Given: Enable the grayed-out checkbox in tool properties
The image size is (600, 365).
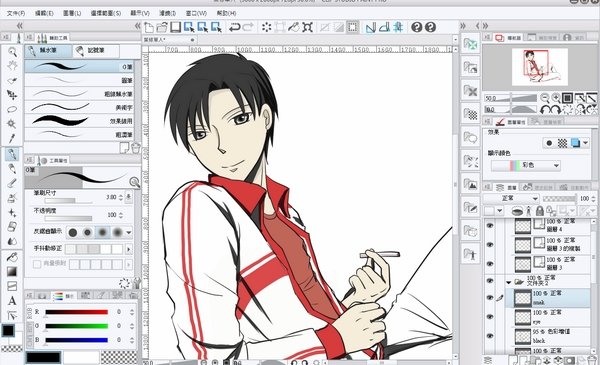Looking at the screenshot, I should click(x=37, y=264).
